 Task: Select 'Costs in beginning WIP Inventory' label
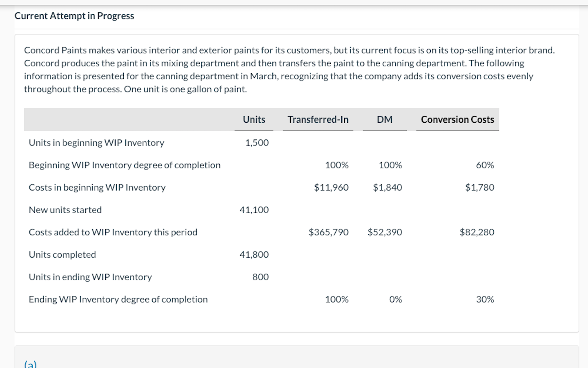pos(97,188)
